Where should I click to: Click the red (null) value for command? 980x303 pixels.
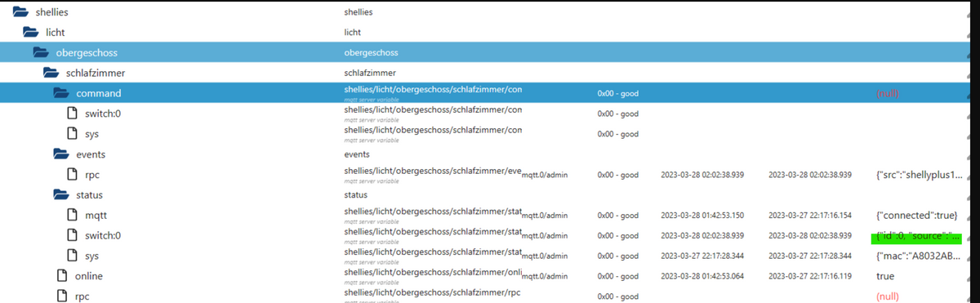(888, 93)
